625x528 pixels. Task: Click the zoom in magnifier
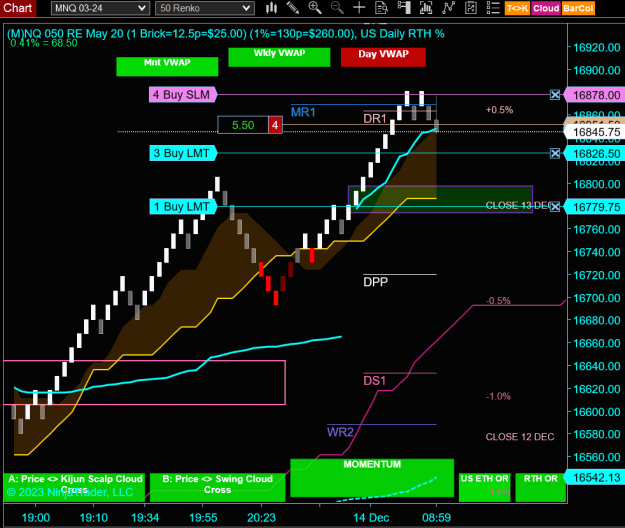(x=315, y=8)
